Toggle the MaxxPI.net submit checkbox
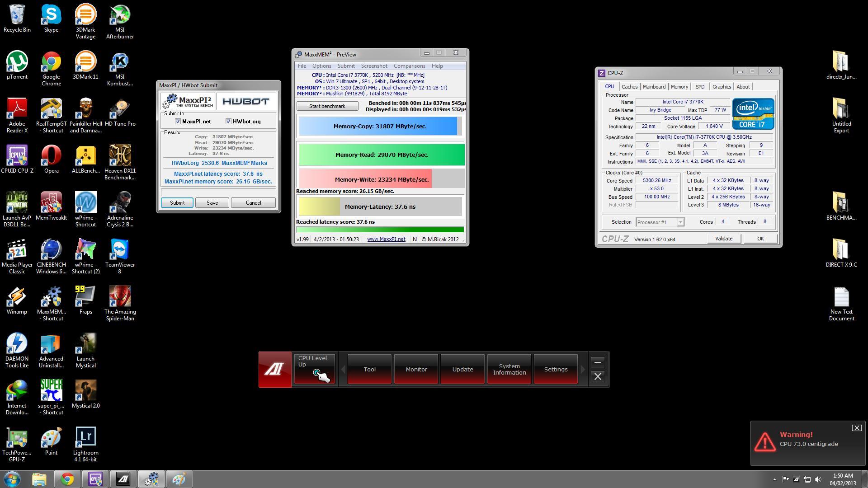868x488 pixels. [x=178, y=122]
